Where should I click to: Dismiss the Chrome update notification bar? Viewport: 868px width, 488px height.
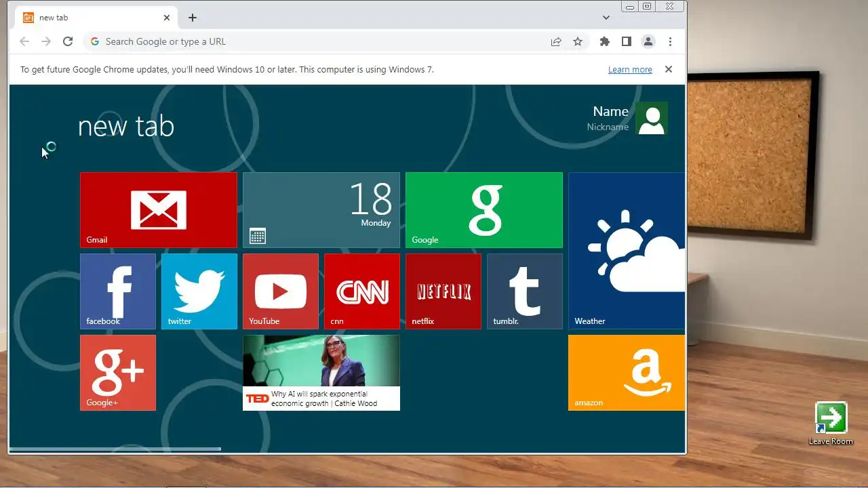[669, 69]
